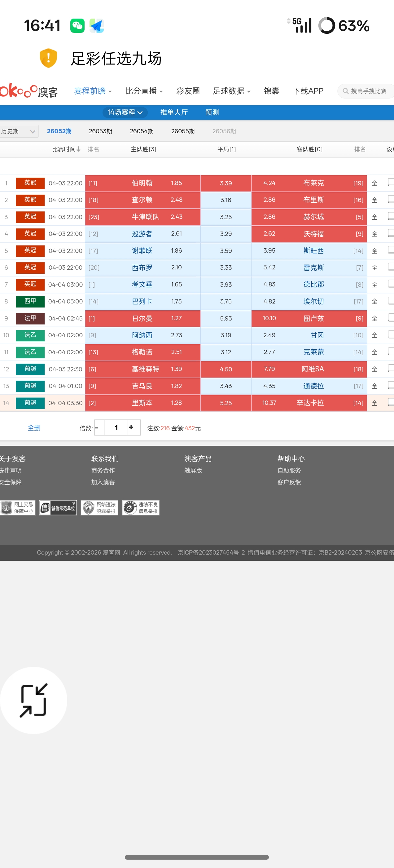Open the 历史期 dropdown
The image size is (394, 868).
(19, 131)
